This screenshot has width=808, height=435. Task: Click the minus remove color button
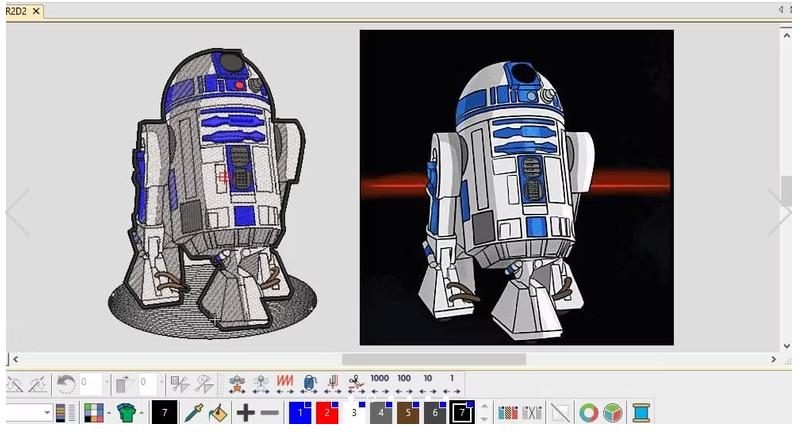(x=270, y=413)
